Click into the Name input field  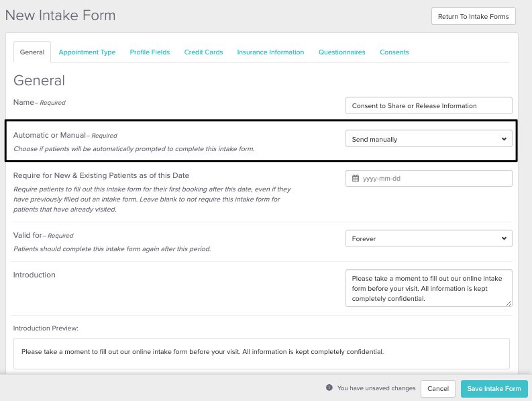(x=429, y=105)
